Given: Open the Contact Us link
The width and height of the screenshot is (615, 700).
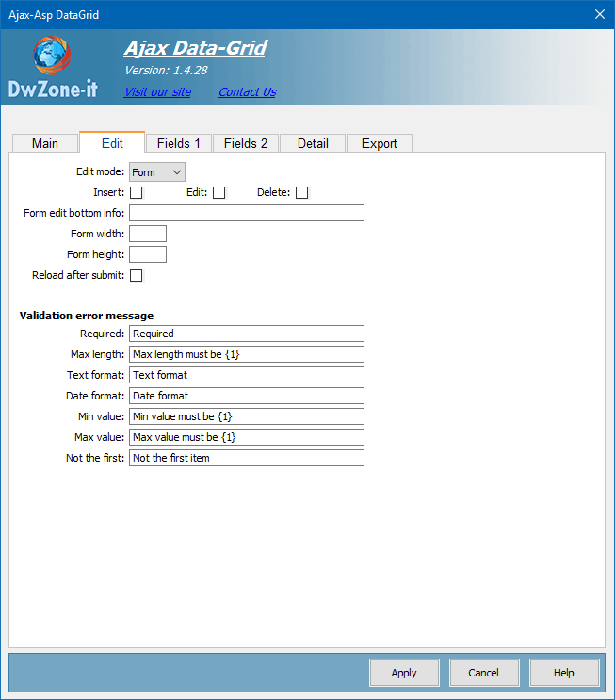Looking at the screenshot, I should click(x=247, y=92).
